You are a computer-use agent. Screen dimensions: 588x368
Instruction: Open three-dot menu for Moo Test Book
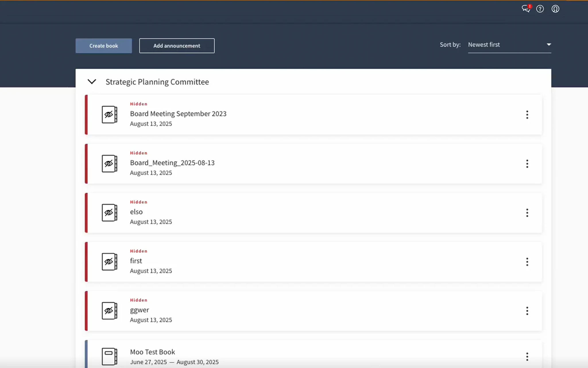527,357
